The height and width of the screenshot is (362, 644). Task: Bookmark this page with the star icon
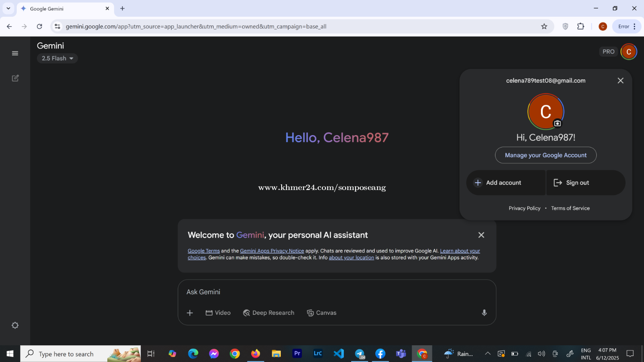pos(544,27)
